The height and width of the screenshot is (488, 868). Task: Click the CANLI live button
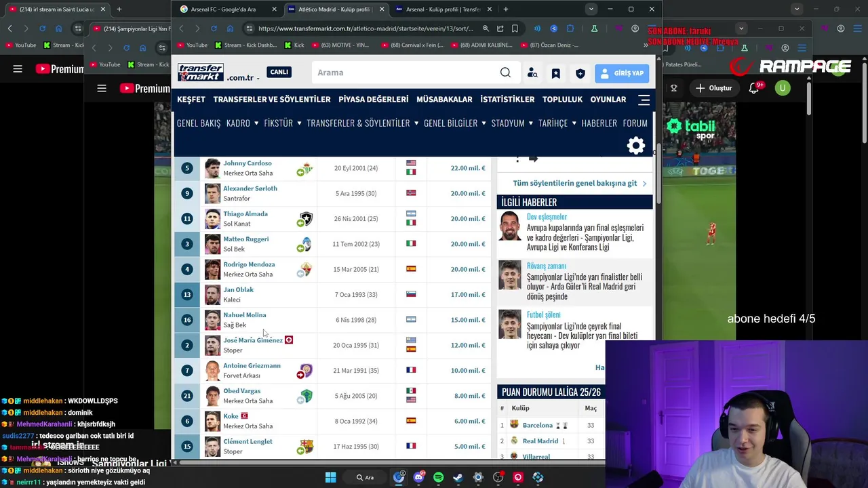(279, 73)
